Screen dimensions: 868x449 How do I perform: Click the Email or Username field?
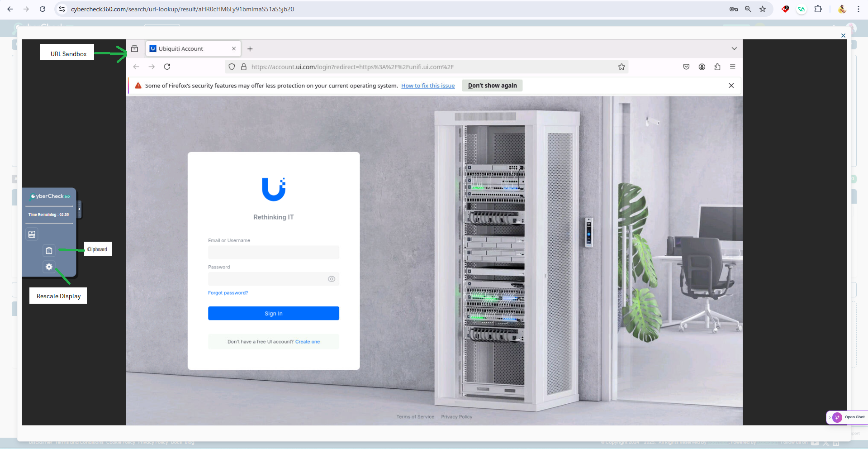point(273,253)
